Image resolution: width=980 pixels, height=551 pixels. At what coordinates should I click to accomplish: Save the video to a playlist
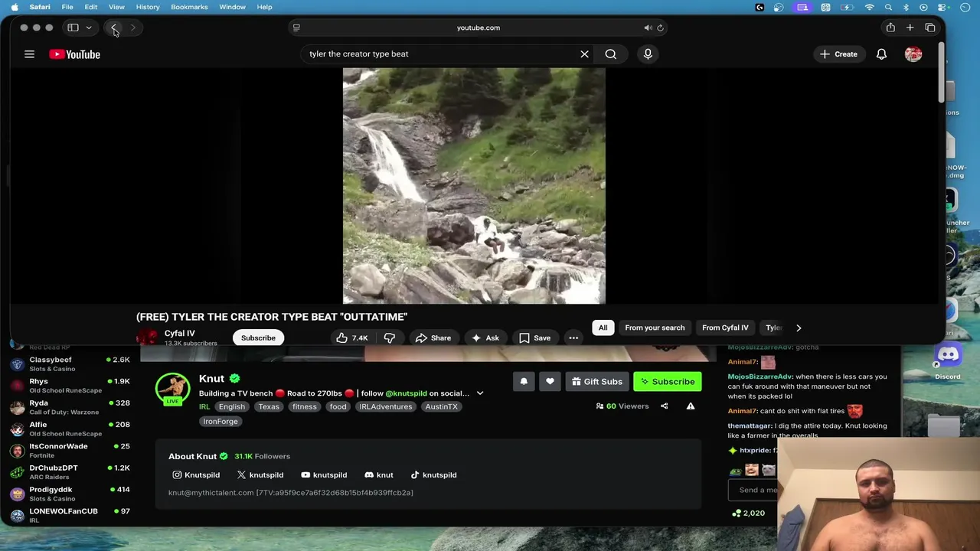click(x=534, y=337)
